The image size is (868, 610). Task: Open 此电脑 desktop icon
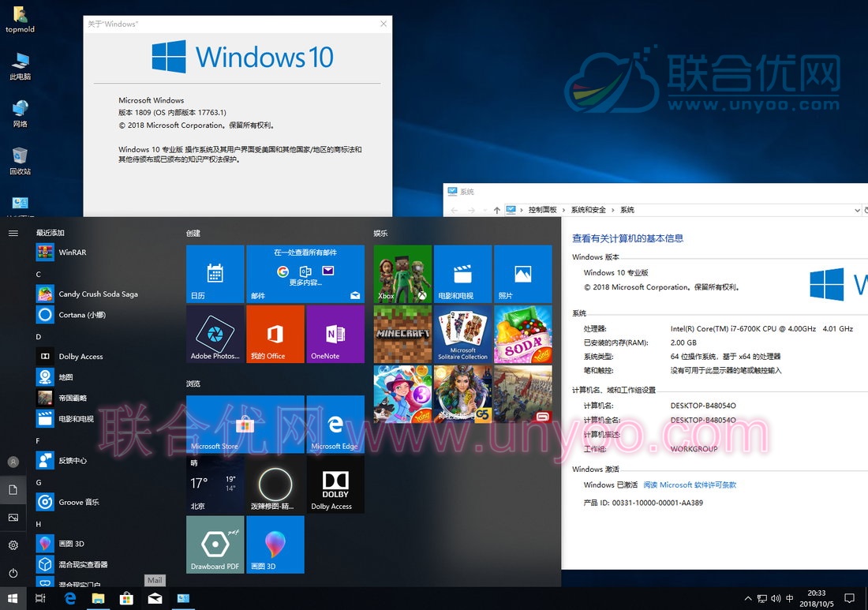pos(20,65)
